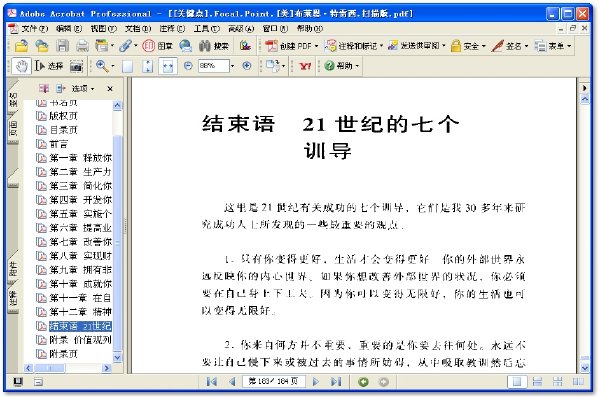This screenshot has width=600, height=399.
Task: Click the Fit Width icon
Action: pyautogui.click(x=168, y=67)
